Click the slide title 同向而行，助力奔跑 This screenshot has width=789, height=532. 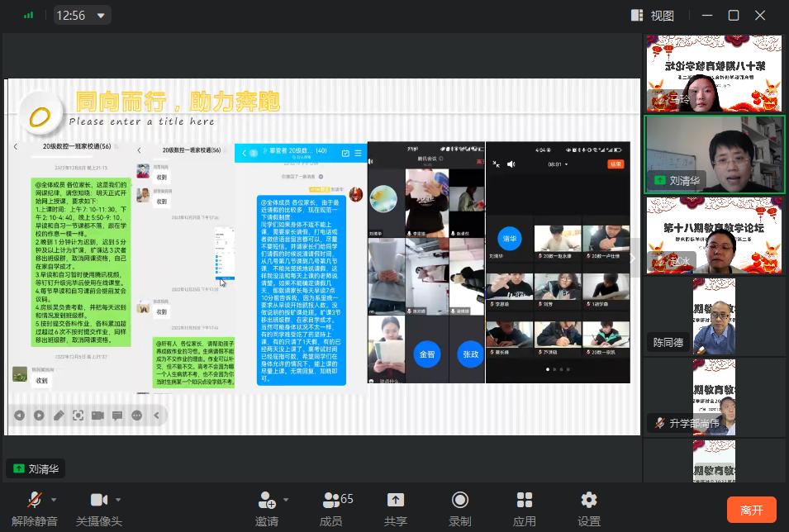pos(177,101)
